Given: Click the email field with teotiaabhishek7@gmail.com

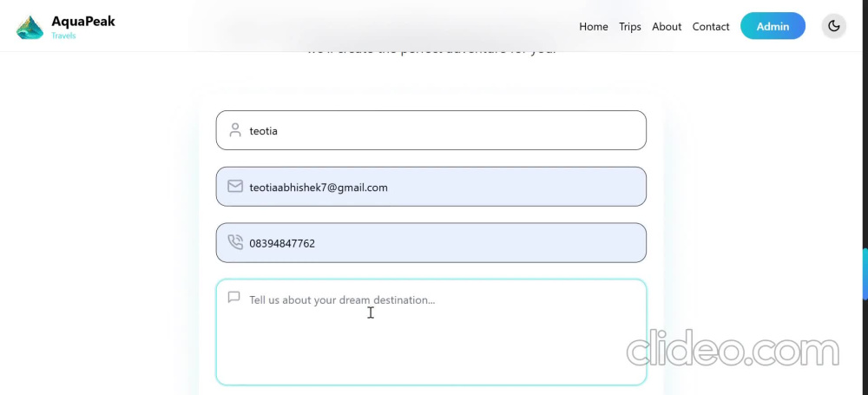Looking at the screenshot, I should 431,187.
